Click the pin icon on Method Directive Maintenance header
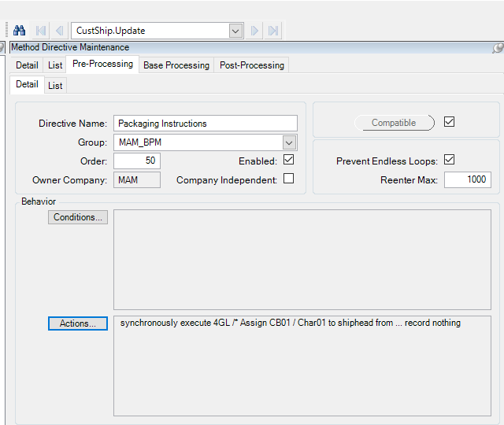504x425 pixels. pyautogui.click(x=498, y=48)
